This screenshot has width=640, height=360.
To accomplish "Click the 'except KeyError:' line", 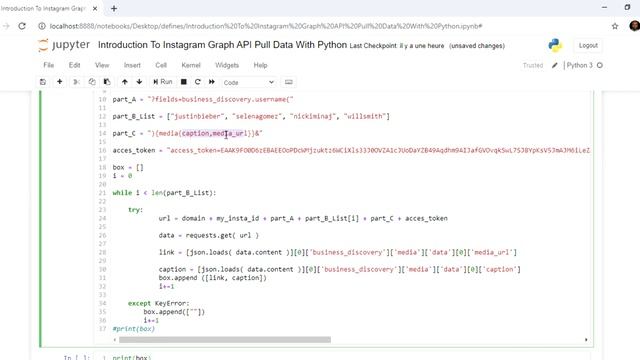I will pos(158,303).
